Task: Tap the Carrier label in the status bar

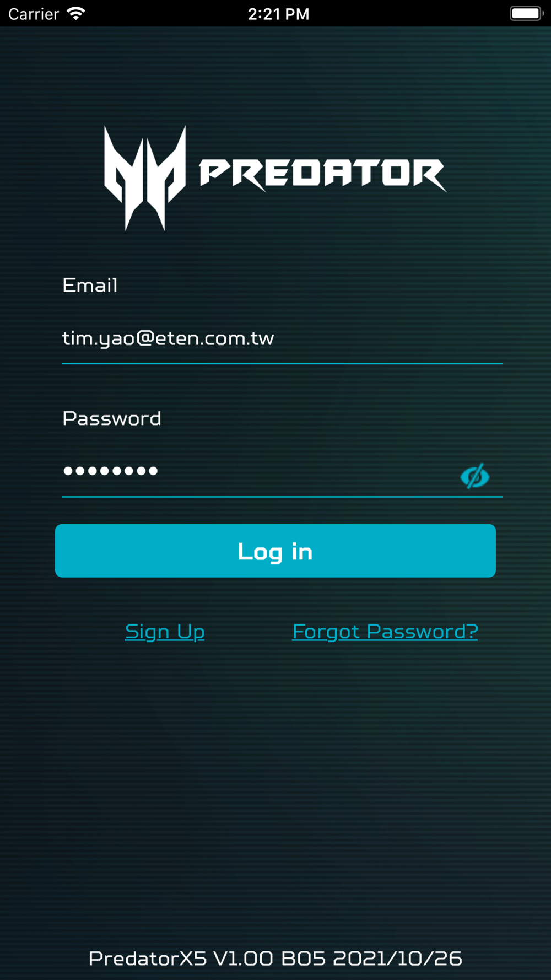Action: (34, 14)
